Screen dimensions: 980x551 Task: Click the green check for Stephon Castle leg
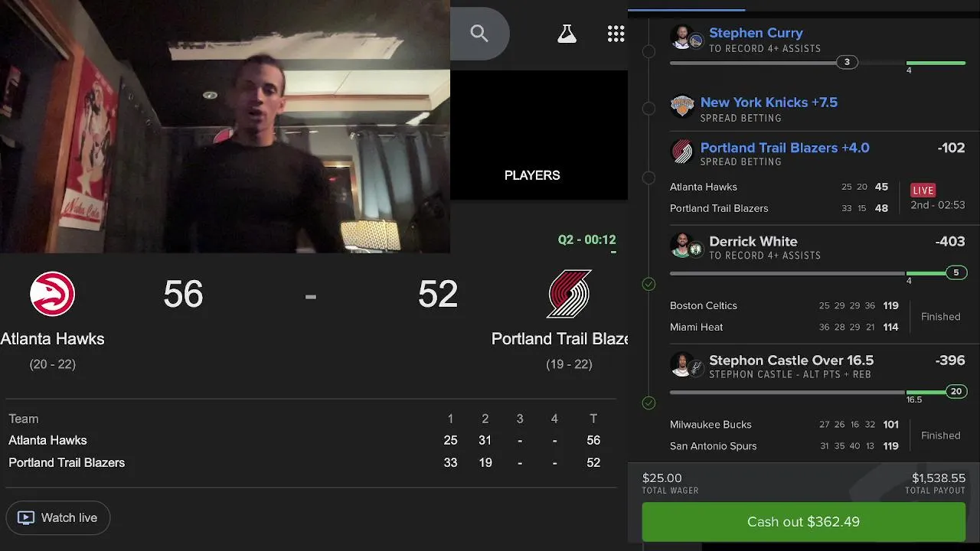click(648, 403)
